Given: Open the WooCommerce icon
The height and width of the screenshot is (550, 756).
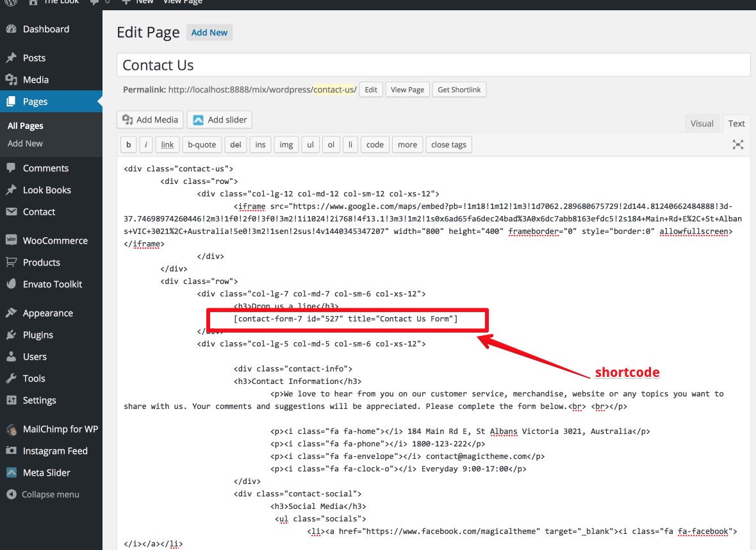Looking at the screenshot, I should point(11,240).
